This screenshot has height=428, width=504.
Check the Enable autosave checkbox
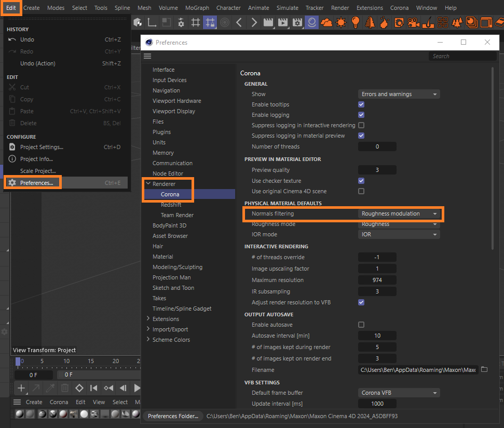coord(361,325)
